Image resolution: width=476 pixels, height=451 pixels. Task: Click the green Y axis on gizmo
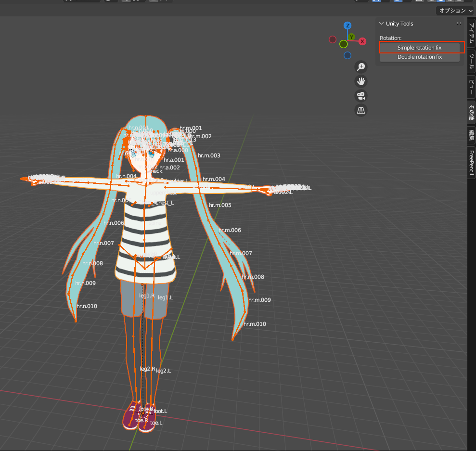pos(352,37)
